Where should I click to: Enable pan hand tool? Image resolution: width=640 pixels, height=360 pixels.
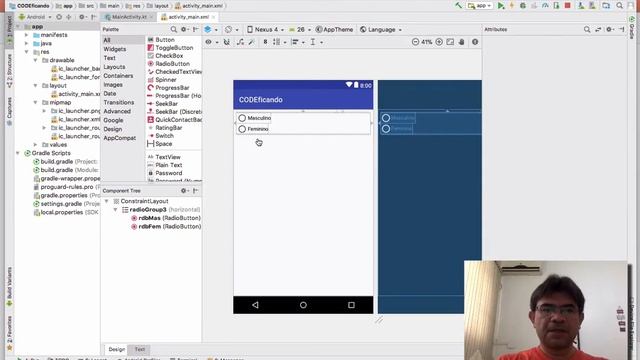[x=462, y=42]
